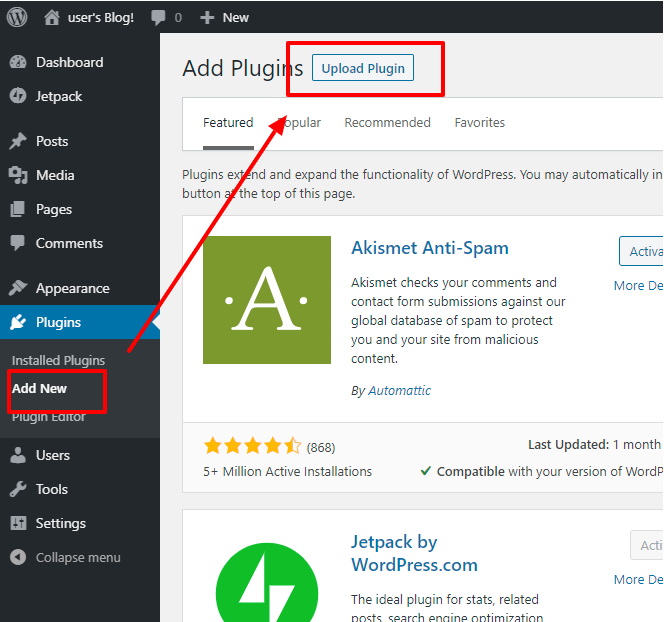Open the Akismet Anti-Spam plugin title link
This screenshot has height=622, width=664.
tap(430, 248)
